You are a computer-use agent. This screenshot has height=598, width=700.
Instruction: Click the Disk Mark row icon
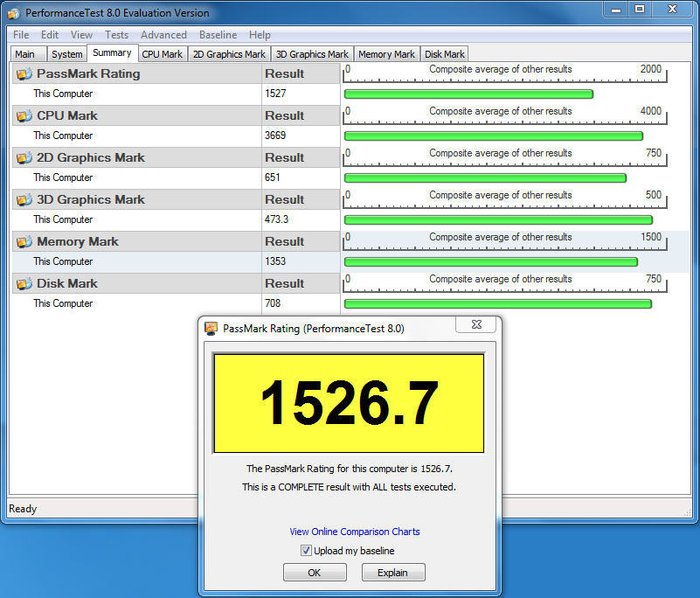coord(24,283)
